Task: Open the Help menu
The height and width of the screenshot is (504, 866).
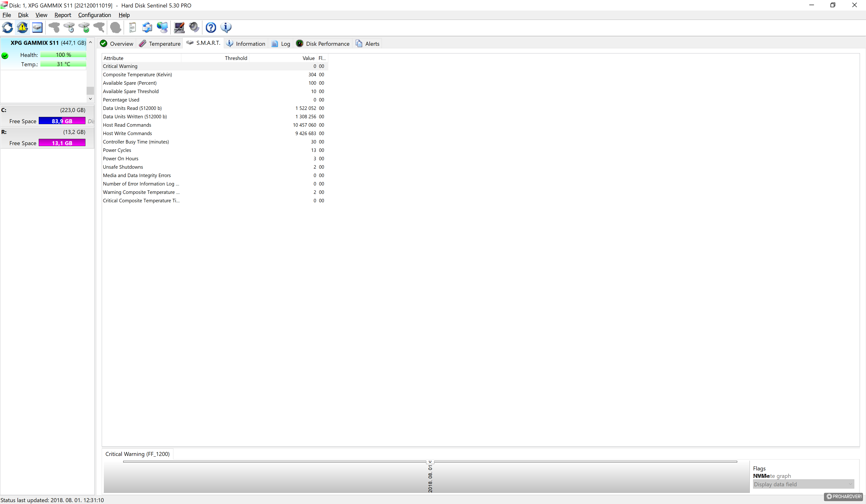Action: pos(124,15)
